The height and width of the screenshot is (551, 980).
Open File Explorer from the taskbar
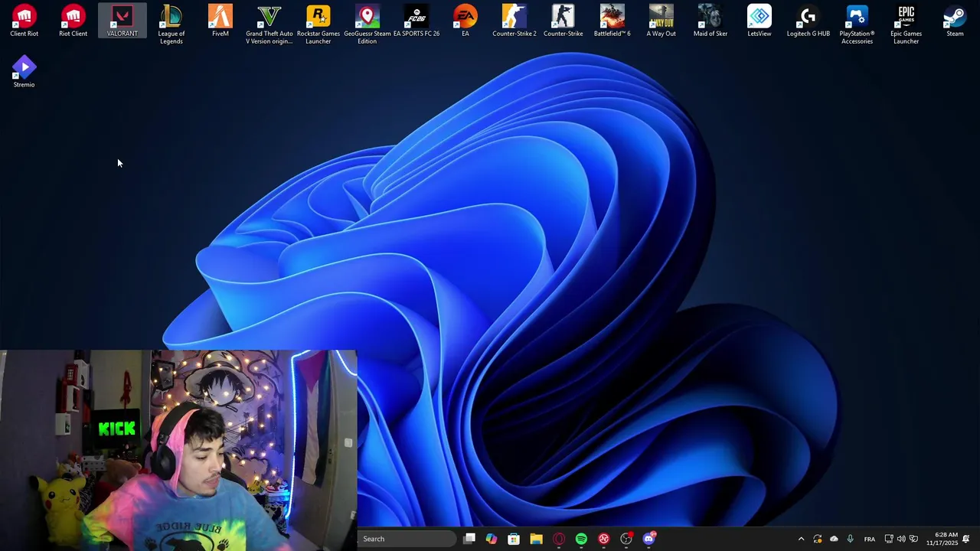536,539
